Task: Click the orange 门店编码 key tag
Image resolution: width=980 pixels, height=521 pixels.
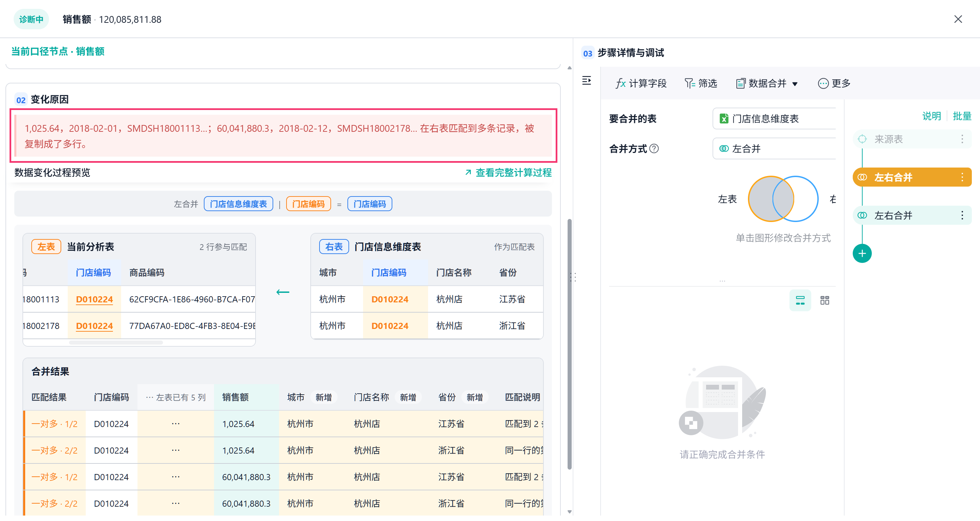Action: point(308,204)
